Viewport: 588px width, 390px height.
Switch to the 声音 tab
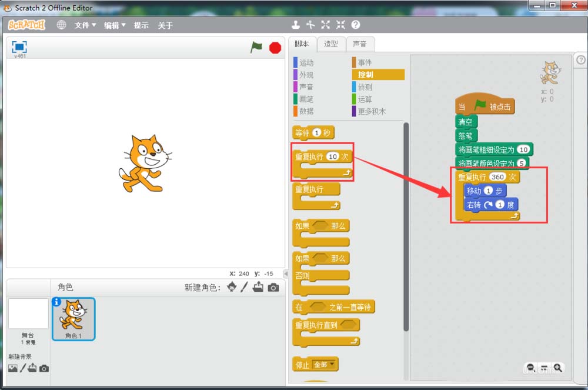[360, 44]
